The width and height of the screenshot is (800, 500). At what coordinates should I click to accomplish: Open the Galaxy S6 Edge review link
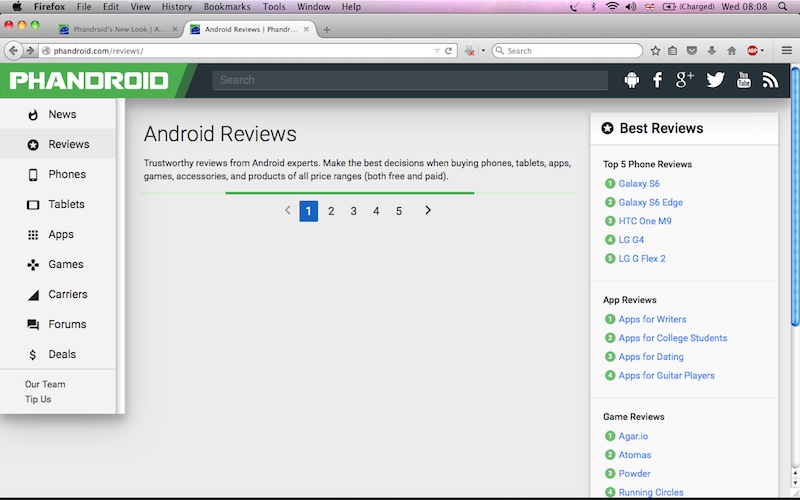650,202
